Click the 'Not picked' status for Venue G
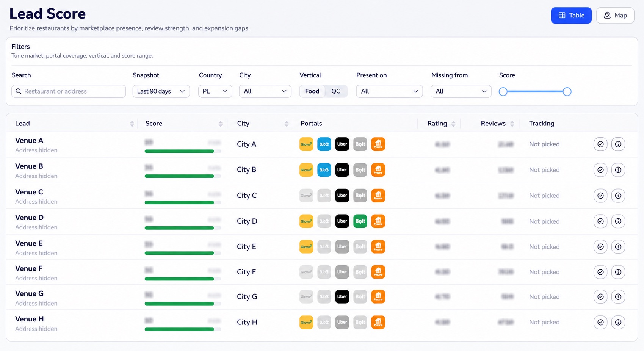Viewport: 644px width, 351px height. pos(544,296)
